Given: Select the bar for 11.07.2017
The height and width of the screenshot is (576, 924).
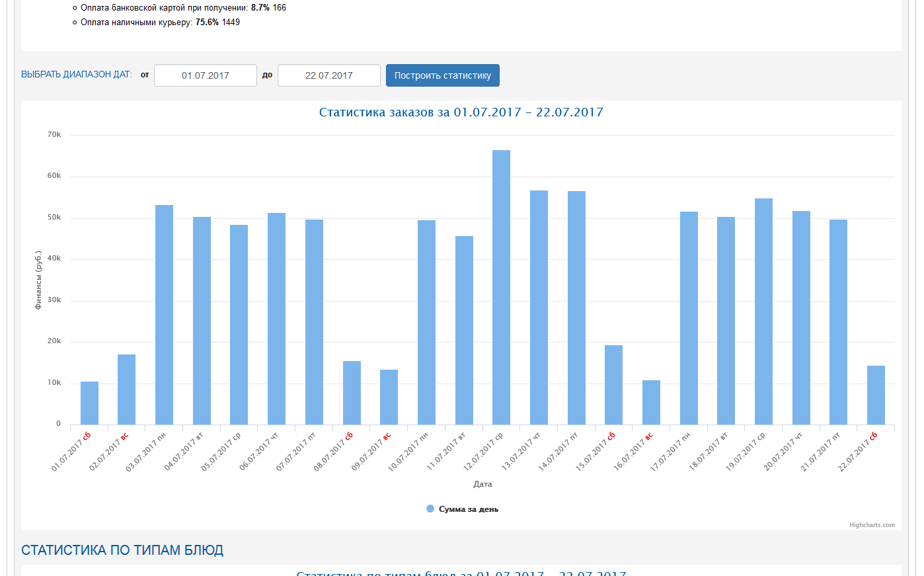Looking at the screenshot, I should [464, 330].
